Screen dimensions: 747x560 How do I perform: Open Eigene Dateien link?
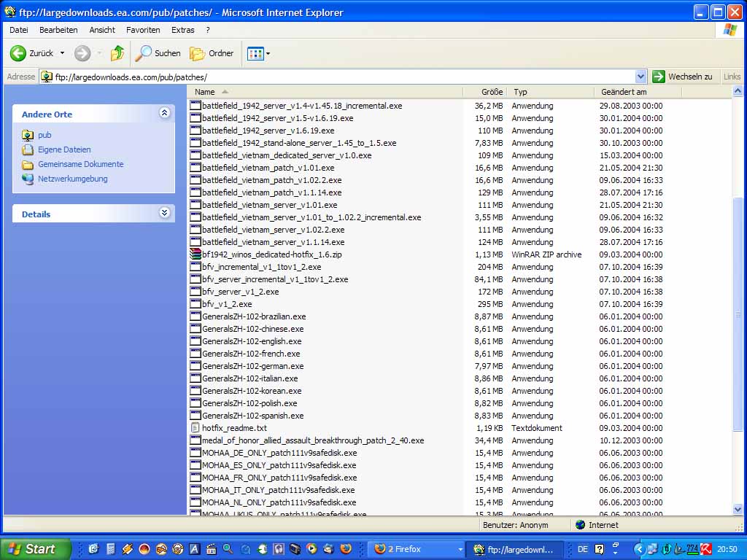coord(64,149)
